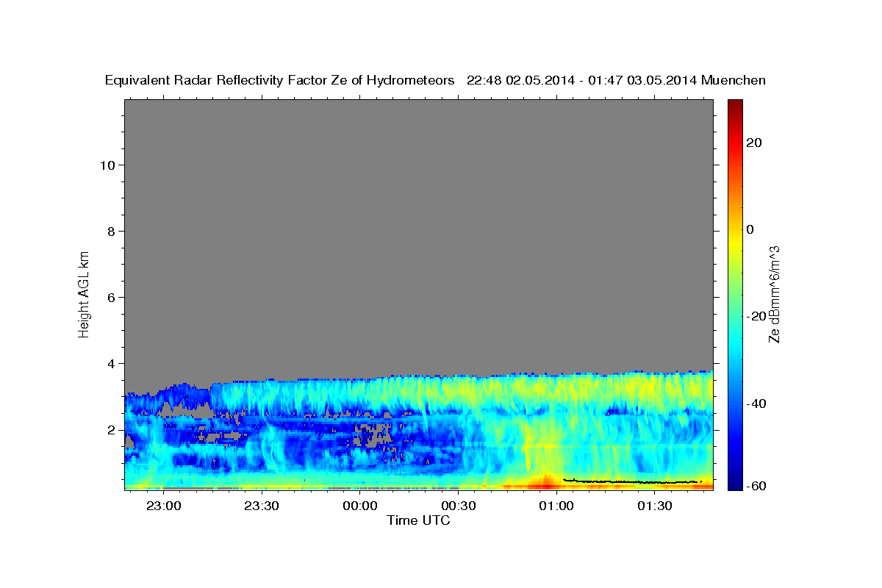
Task: Click the colorbar value -20
Action: tap(756, 316)
